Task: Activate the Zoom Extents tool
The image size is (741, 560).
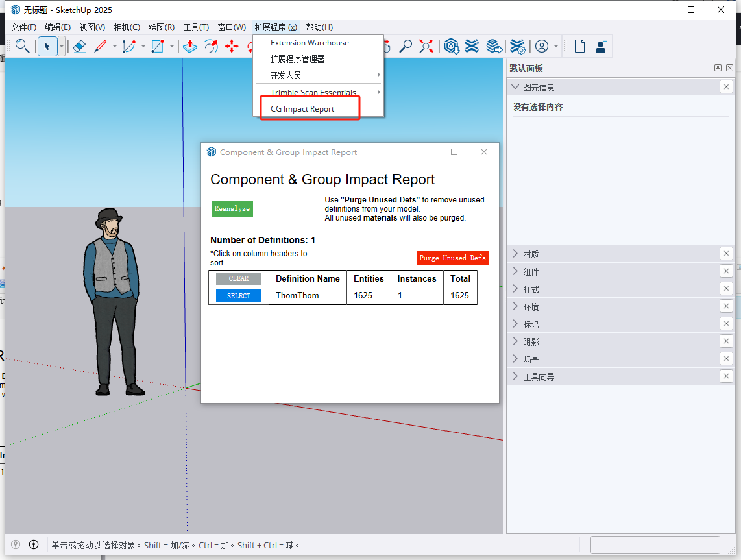Action: click(426, 46)
